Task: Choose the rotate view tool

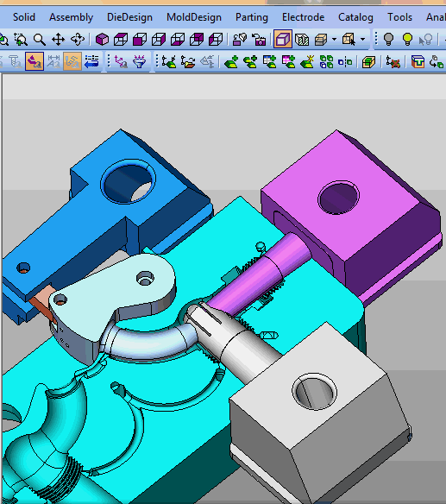Action: (x=78, y=40)
